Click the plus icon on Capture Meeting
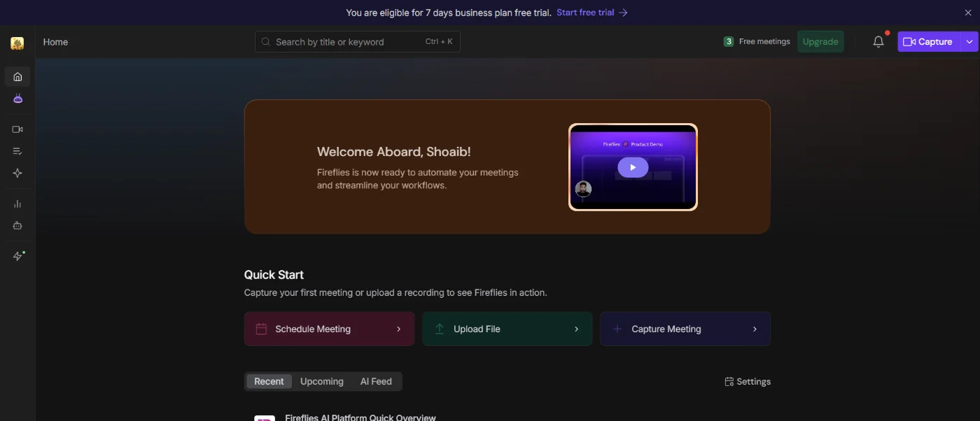The width and height of the screenshot is (980, 421). (617, 329)
